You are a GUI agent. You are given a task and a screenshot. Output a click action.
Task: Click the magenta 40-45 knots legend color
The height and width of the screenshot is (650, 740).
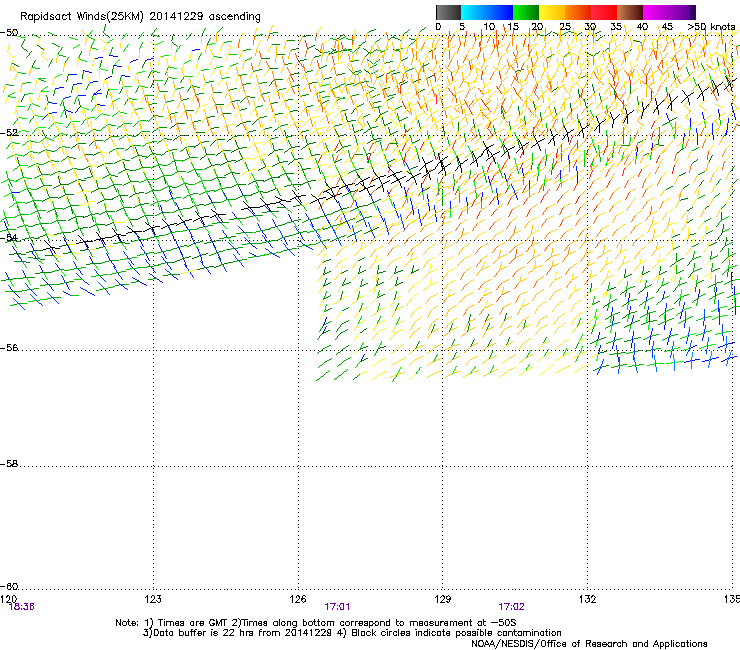click(x=656, y=12)
